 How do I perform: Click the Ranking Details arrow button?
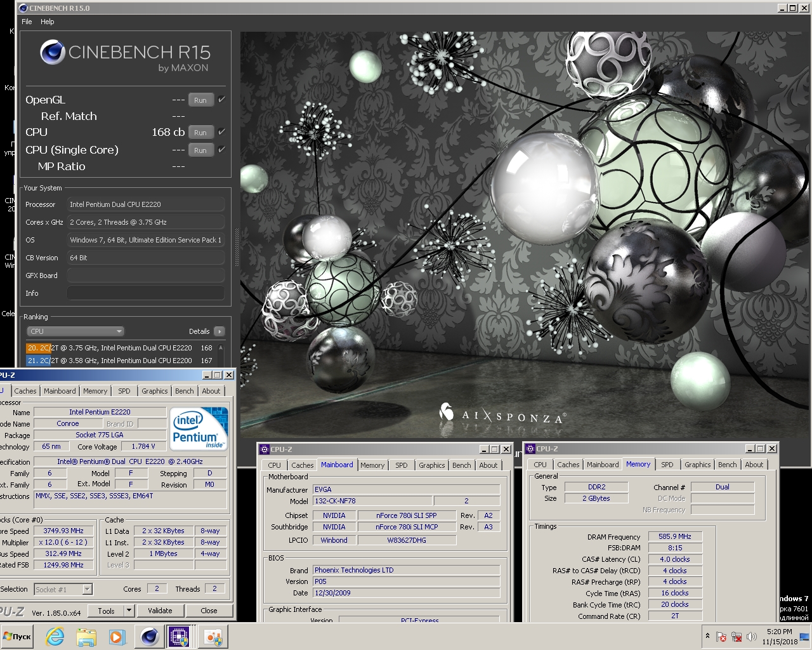click(x=219, y=331)
